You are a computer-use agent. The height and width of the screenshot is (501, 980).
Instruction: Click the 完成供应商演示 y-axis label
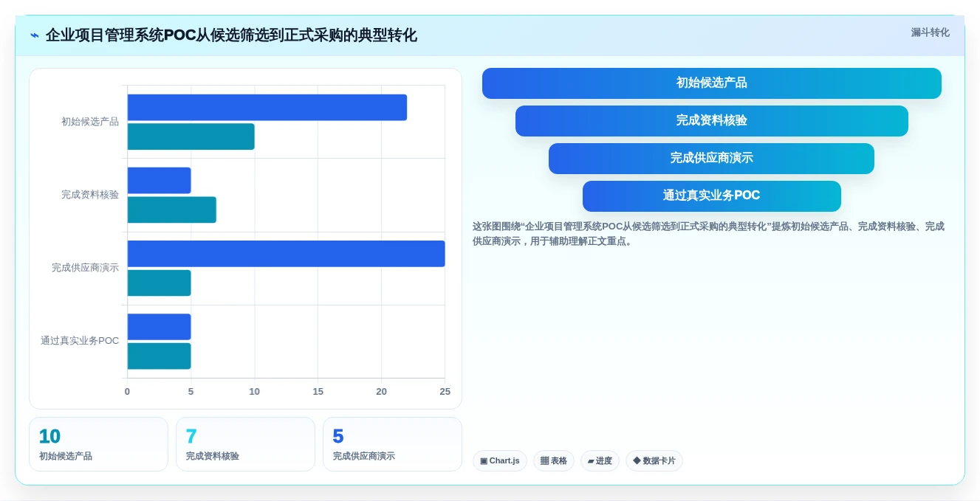(x=85, y=268)
